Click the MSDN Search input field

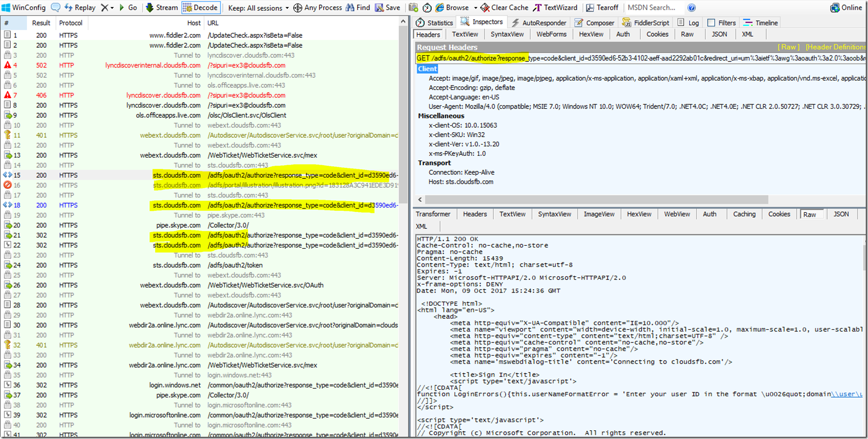pos(654,8)
